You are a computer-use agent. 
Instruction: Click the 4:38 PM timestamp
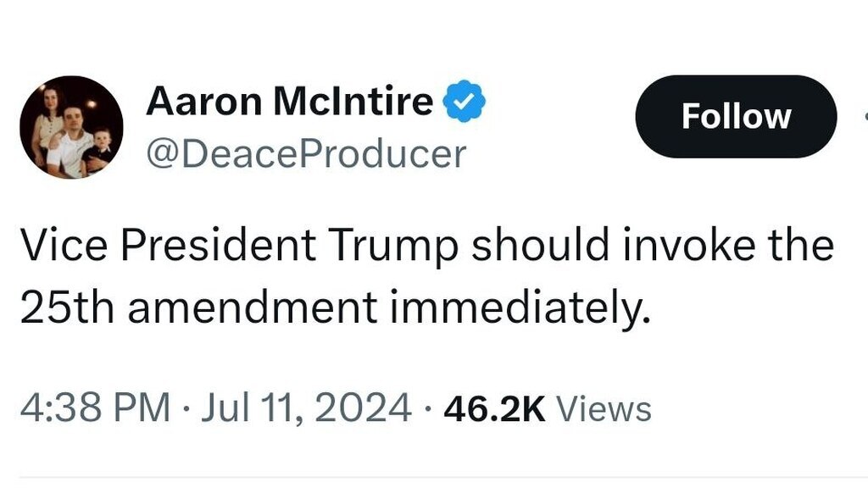(x=94, y=408)
